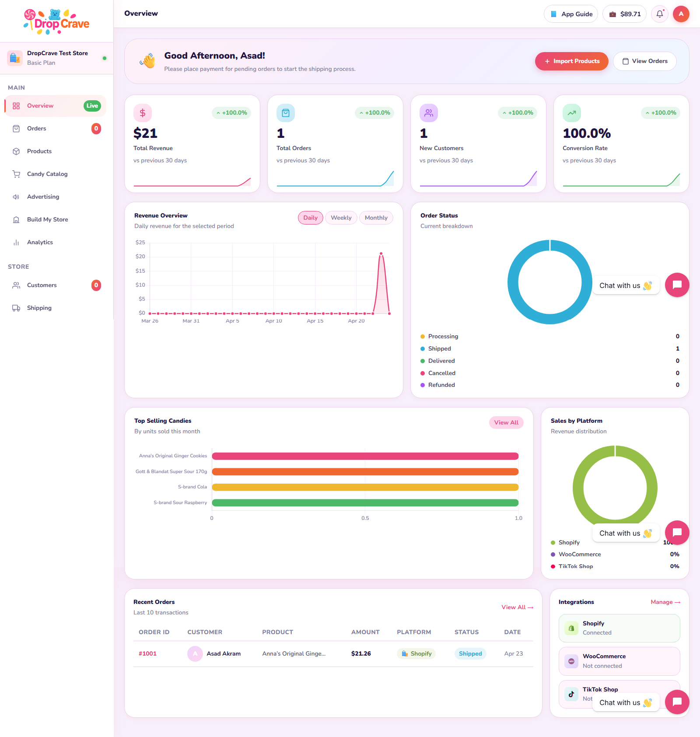Click the trend icon on Conversion Rate card
This screenshot has height=737, width=700.
(572, 113)
